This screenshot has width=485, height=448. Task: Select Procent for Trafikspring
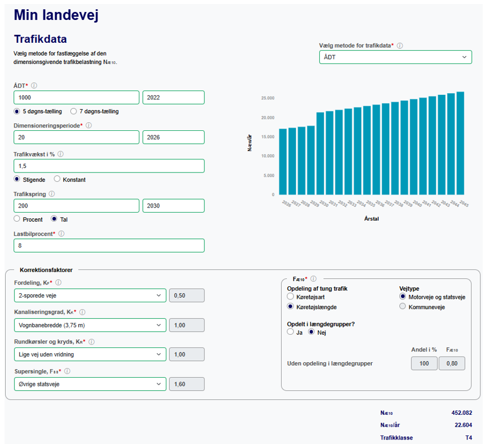click(x=17, y=219)
